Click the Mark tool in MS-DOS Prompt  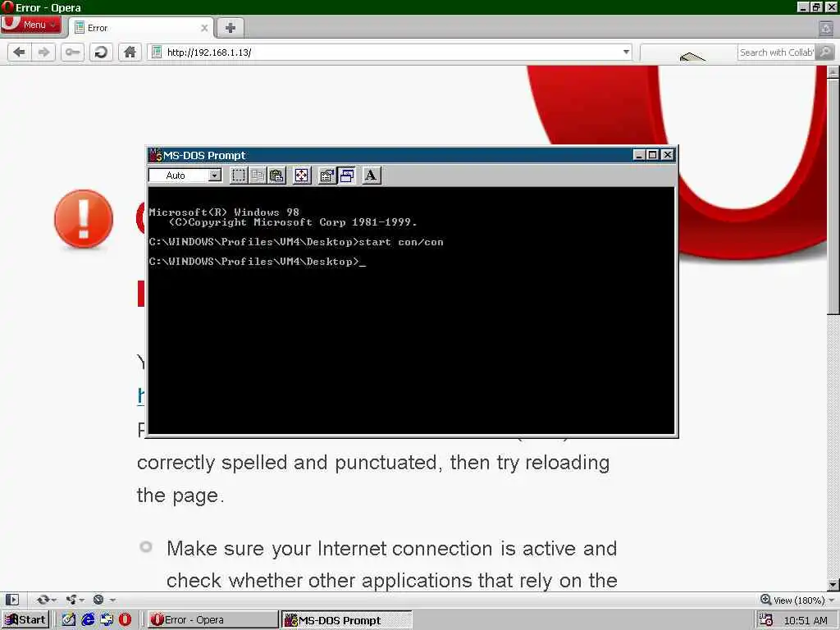click(x=239, y=176)
